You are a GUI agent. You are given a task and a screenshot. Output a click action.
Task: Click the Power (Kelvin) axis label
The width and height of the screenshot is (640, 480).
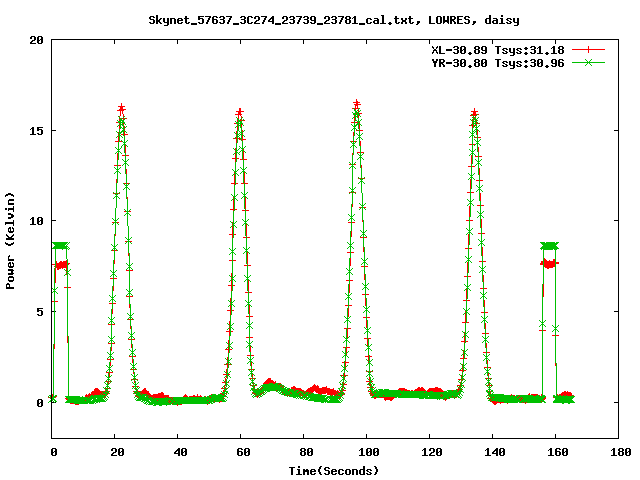[10, 241]
